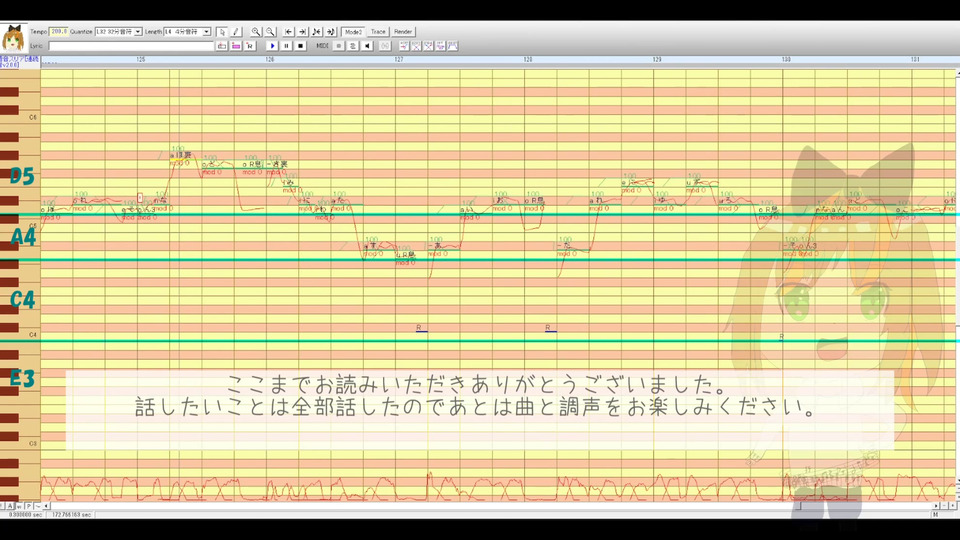Stop playback with the square button
Viewport: 960px width, 540px height.
pyautogui.click(x=301, y=46)
